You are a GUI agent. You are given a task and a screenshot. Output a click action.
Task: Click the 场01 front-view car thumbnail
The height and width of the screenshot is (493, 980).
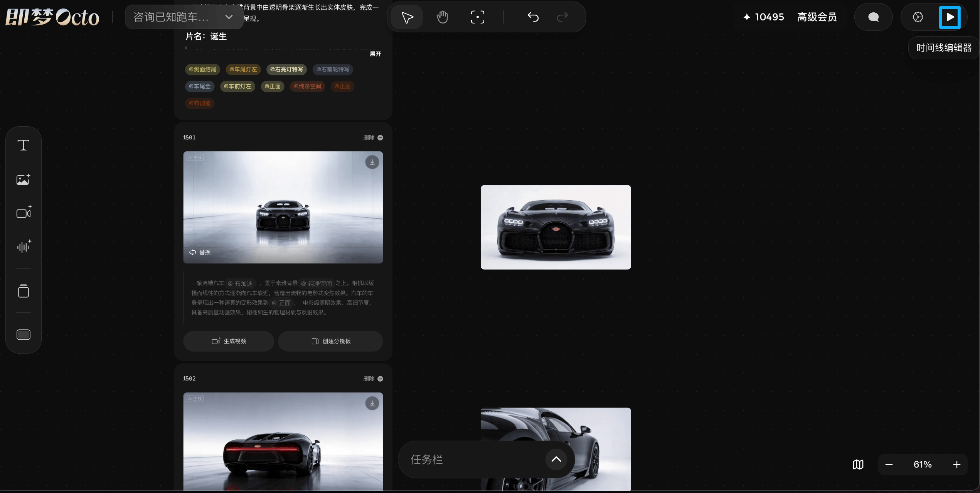coord(283,207)
